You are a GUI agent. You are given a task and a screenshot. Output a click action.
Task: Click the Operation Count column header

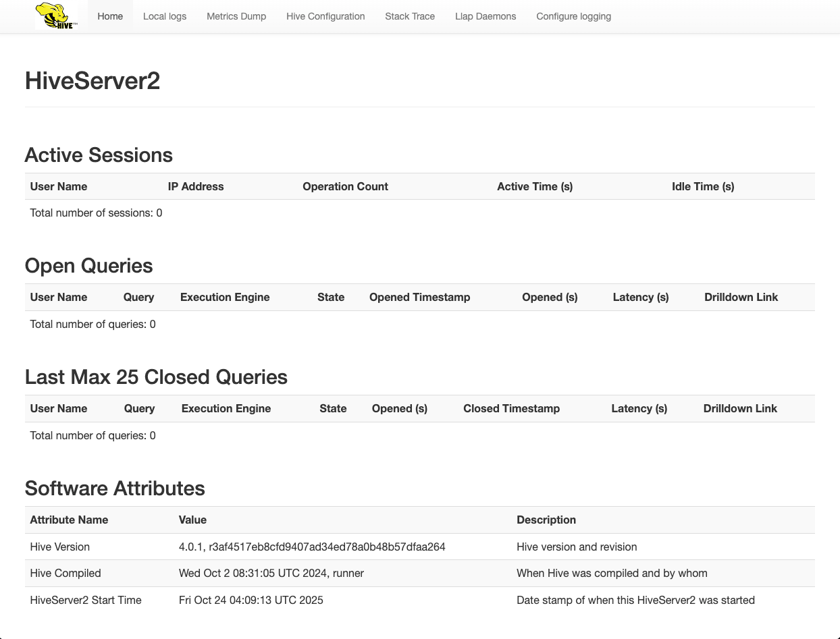coord(345,186)
